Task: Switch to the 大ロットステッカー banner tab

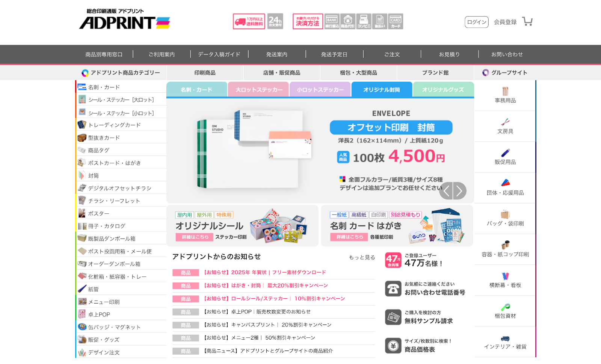Action: [x=259, y=90]
